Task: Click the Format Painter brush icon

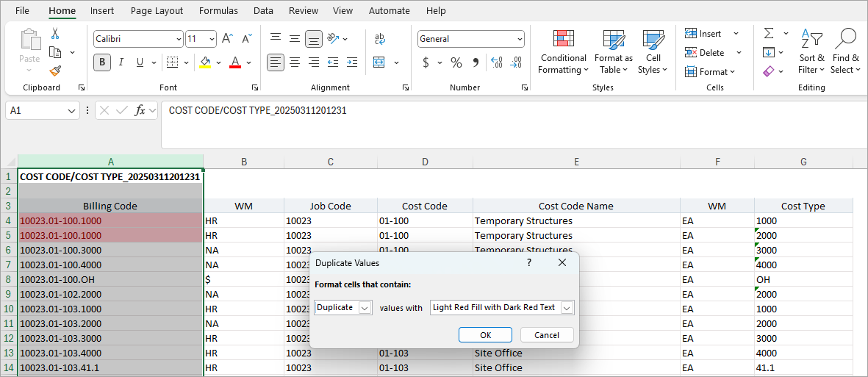Action: [x=55, y=71]
